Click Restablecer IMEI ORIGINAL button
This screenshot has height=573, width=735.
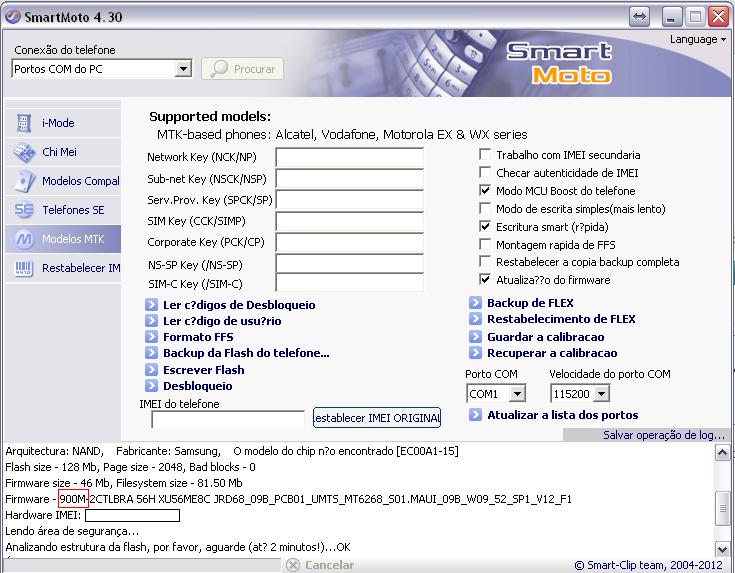(x=377, y=417)
